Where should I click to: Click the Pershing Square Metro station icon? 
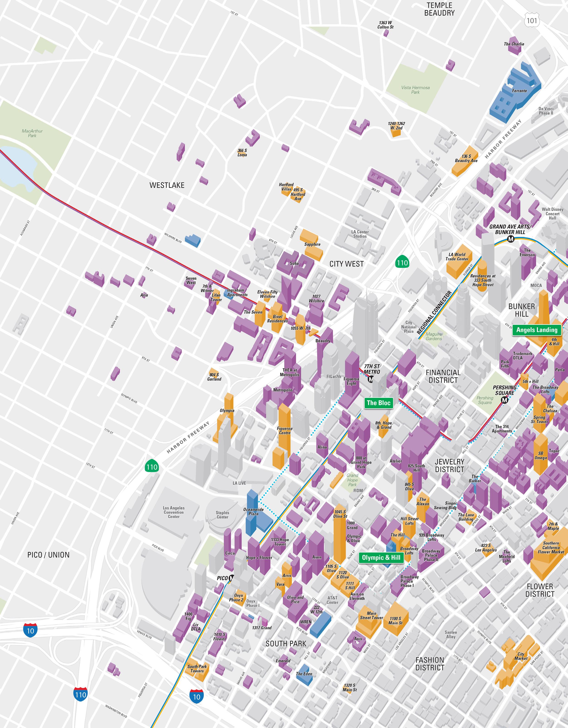[505, 400]
